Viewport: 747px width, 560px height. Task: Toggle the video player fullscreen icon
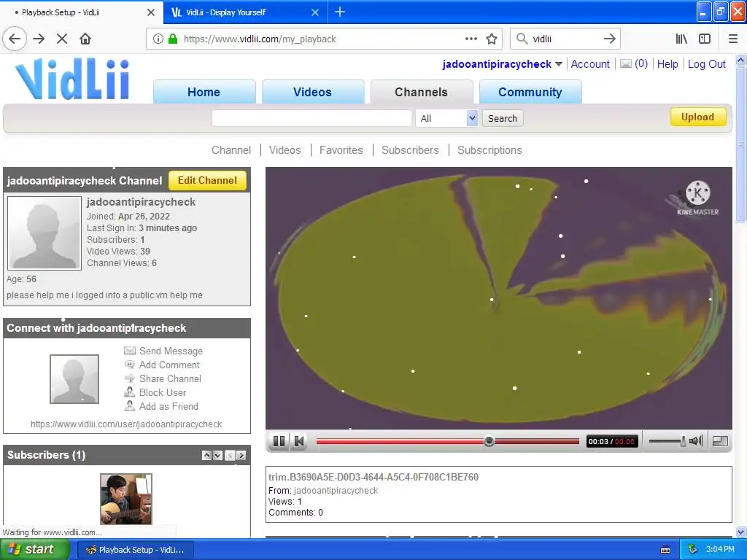[720, 441]
